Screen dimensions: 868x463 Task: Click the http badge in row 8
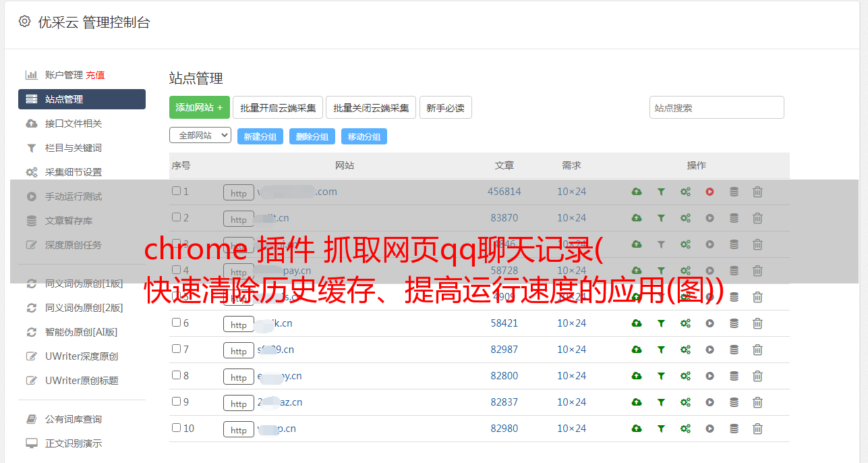coord(239,377)
